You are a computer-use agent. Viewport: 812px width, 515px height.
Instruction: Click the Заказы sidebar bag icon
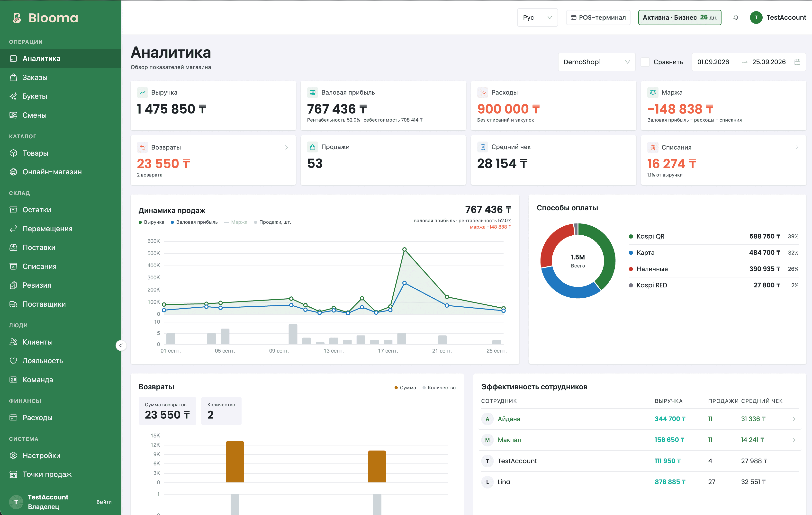pos(13,78)
